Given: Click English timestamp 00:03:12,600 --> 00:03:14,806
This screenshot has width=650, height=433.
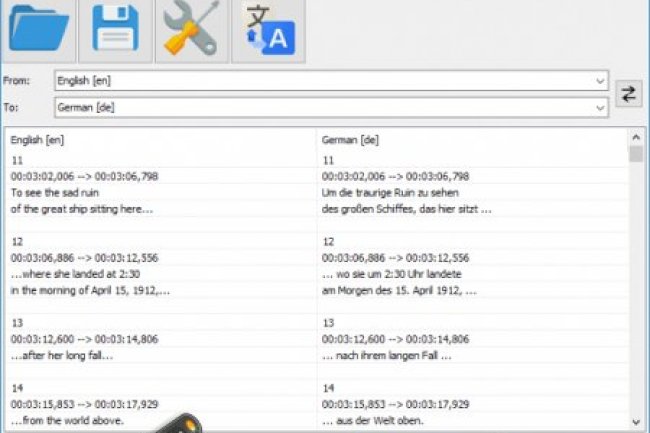Looking at the screenshot, I should [x=85, y=339].
